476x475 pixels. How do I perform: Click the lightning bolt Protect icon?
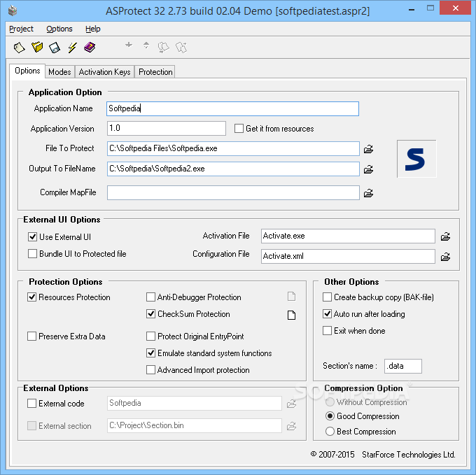[72, 48]
